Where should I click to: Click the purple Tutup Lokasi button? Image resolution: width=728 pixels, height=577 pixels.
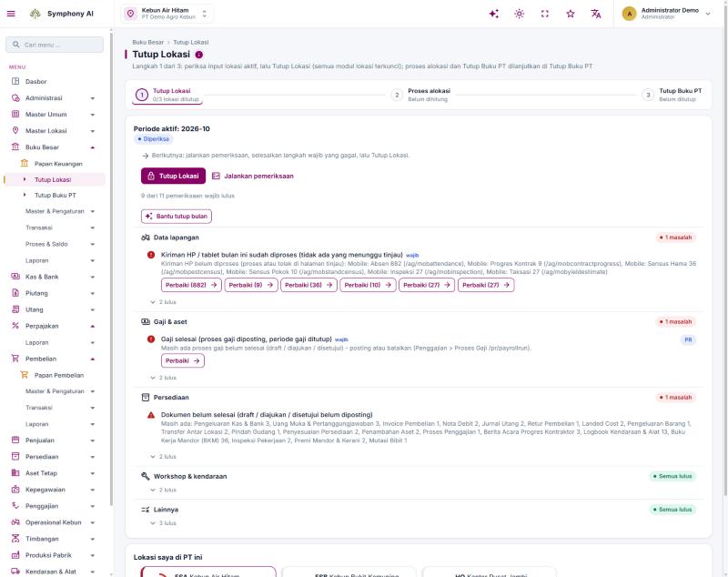pos(173,176)
